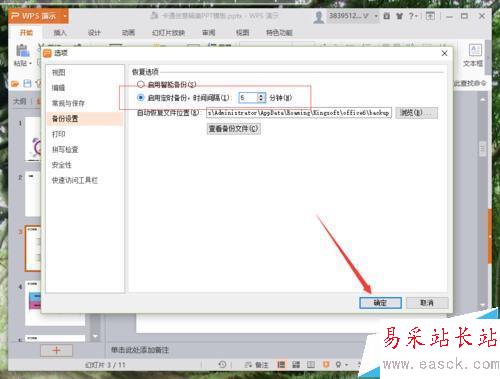The height and width of the screenshot is (379, 500).
Task: Select 备份设置 category in options list
Action: click(85, 119)
